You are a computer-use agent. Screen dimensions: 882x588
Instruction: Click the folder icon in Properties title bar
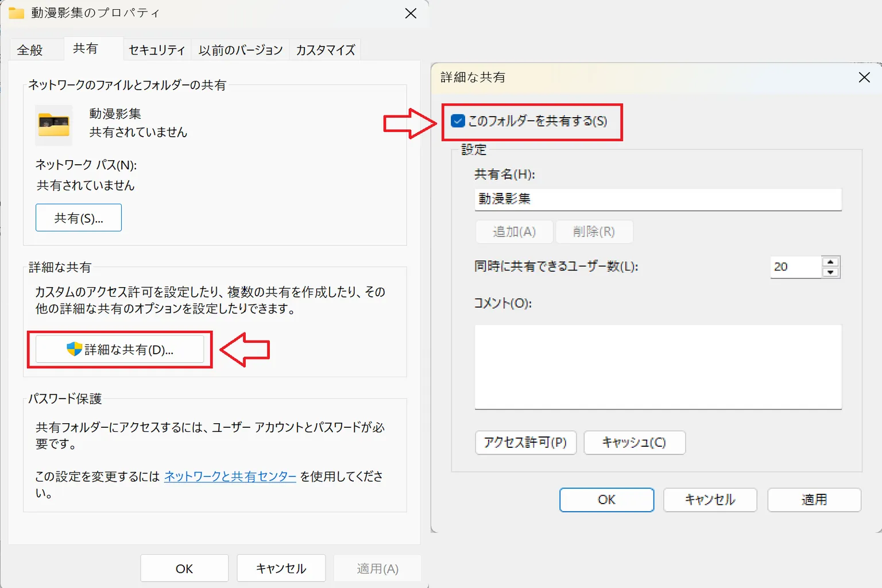click(16, 13)
